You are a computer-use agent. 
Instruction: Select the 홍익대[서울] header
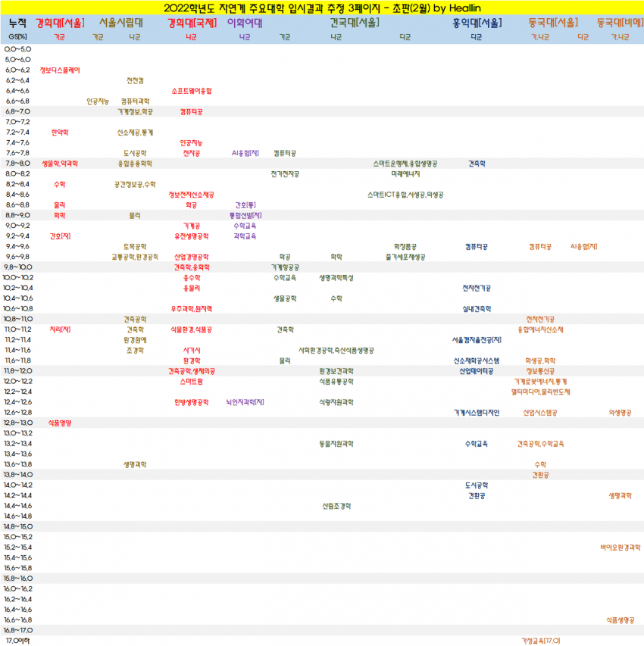[x=477, y=23]
